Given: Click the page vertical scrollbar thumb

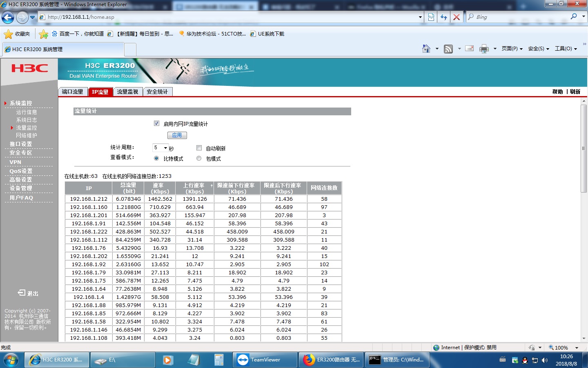Looking at the screenshot, I should [x=584, y=148].
